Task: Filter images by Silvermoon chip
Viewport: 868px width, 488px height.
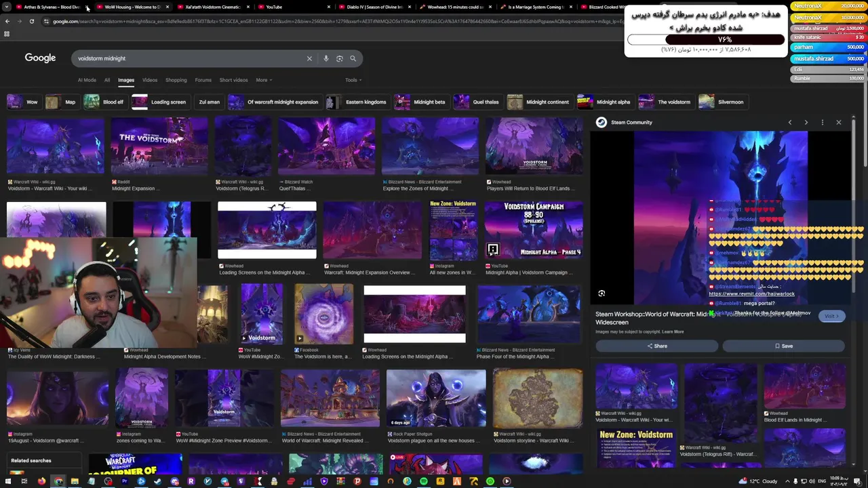Action: [723, 102]
